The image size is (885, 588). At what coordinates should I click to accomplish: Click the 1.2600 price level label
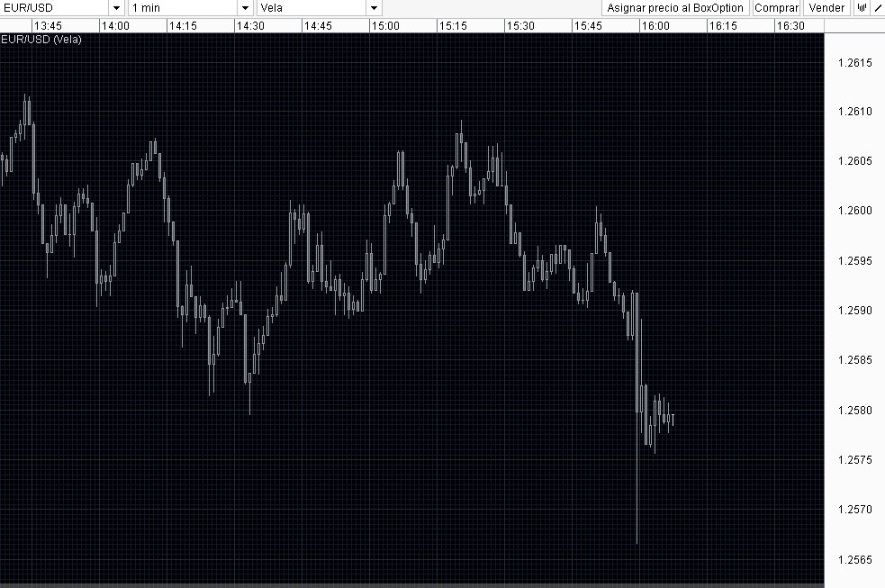(855, 211)
